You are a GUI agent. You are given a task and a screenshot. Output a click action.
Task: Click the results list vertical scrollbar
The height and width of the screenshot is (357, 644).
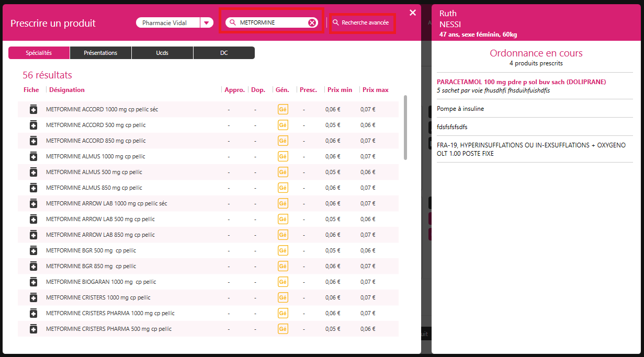click(x=405, y=128)
